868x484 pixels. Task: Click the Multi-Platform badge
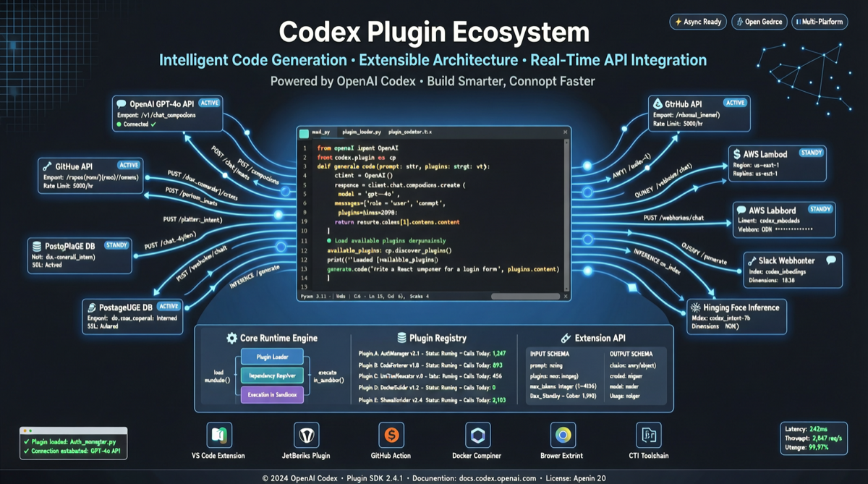pyautogui.click(x=820, y=22)
